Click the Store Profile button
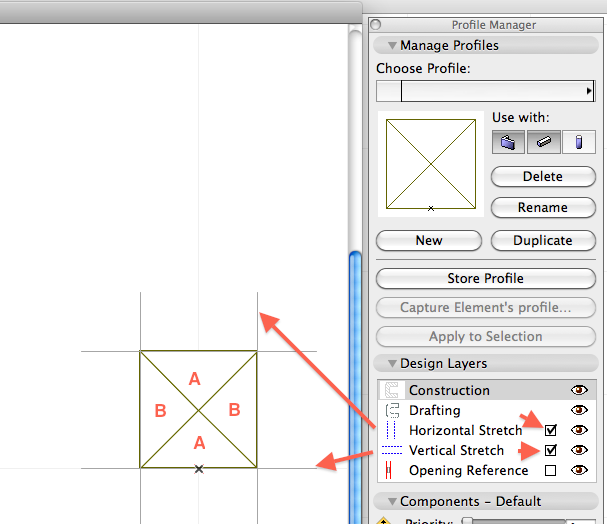This screenshot has height=524, width=607. click(486, 278)
